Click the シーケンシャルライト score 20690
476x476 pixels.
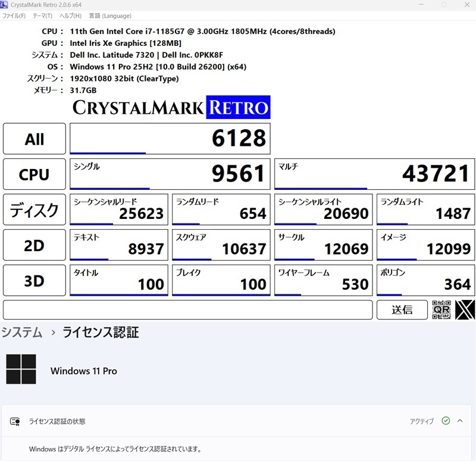click(323, 209)
